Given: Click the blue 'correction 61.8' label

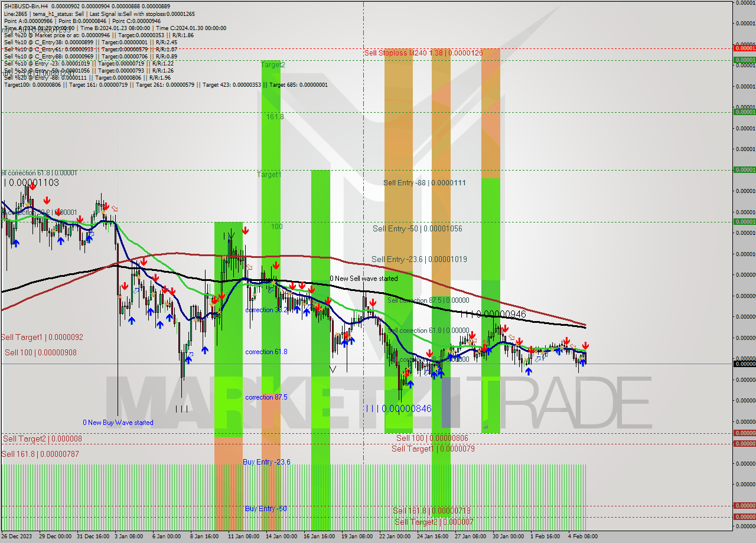Looking at the screenshot, I should pyautogui.click(x=266, y=352).
